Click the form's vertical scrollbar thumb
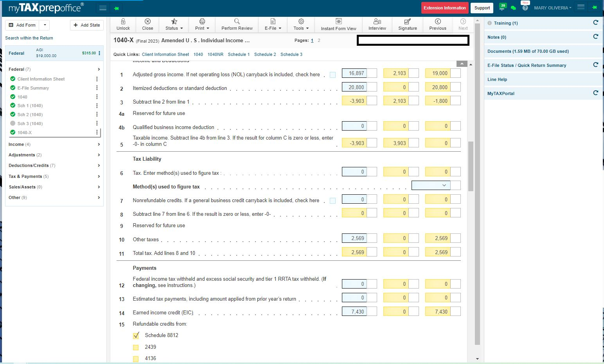The height and width of the screenshot is (364, 604). [471, 166]
